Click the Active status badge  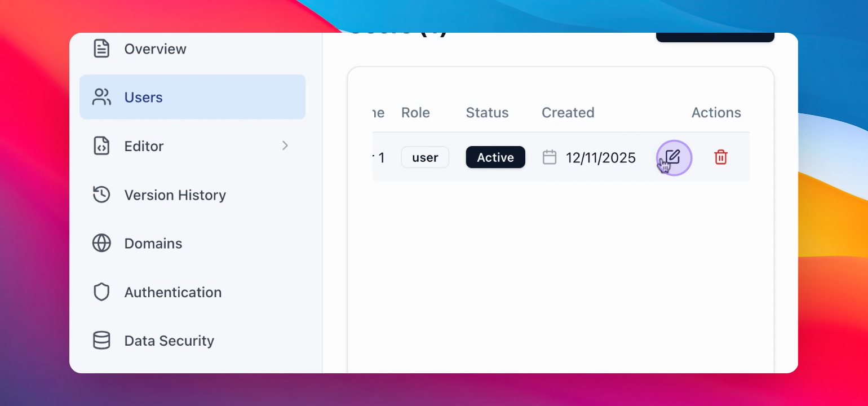495,157
